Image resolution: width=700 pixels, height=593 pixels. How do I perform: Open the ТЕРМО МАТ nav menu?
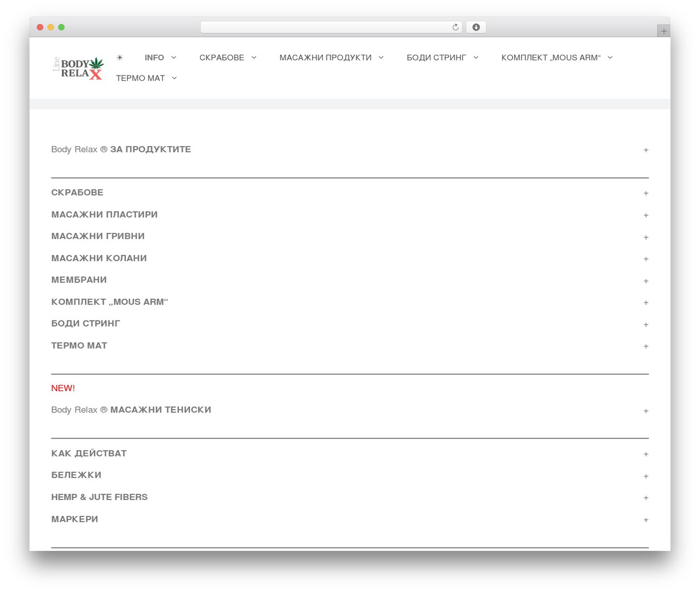point(147,78)
